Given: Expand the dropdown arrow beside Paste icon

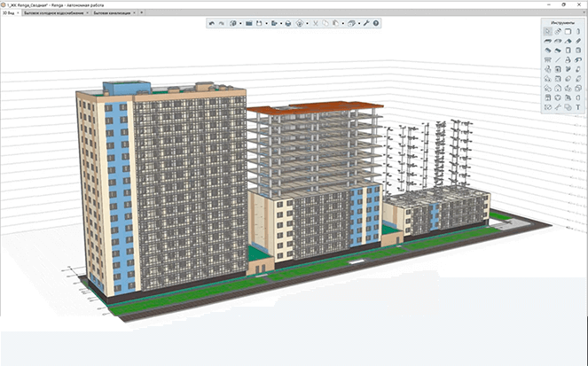Looking at the screenshot, I should (343, 23).
